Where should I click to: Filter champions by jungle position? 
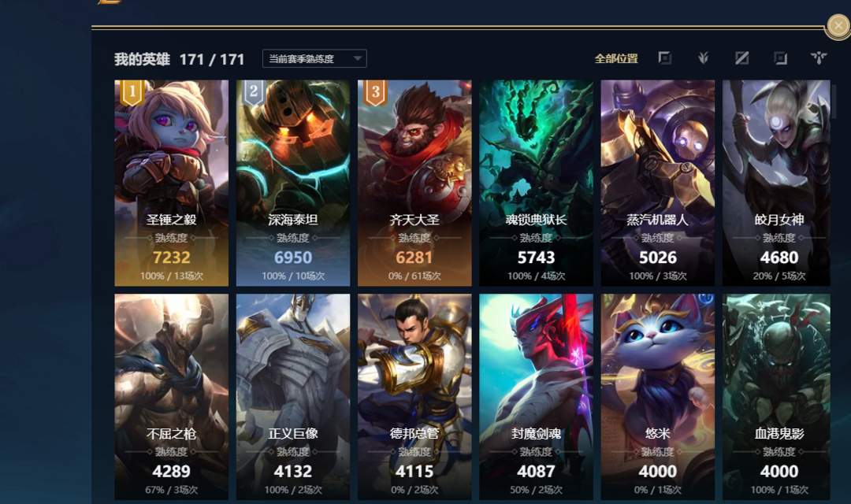[703, 57]
